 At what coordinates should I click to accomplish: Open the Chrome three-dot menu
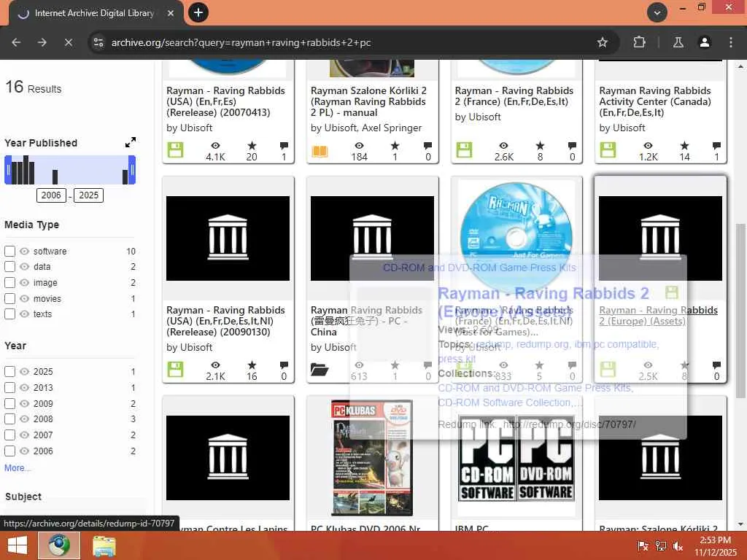[x=730, y=42]
